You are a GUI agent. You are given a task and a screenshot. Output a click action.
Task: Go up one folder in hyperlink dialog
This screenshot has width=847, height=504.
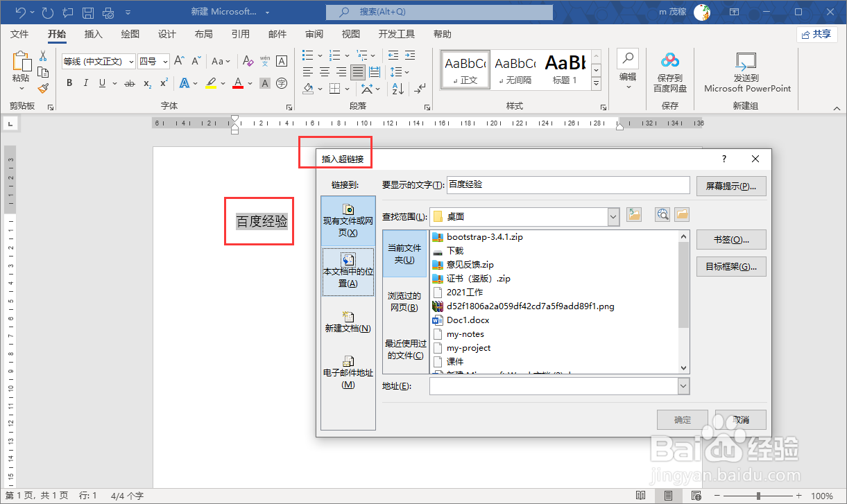click(634, 215)
